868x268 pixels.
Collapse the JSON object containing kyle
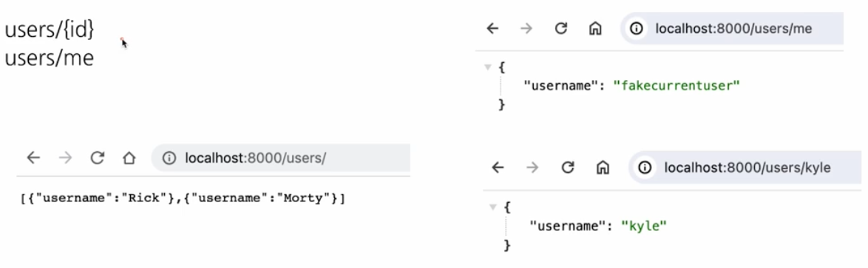[x=494, y=207]
